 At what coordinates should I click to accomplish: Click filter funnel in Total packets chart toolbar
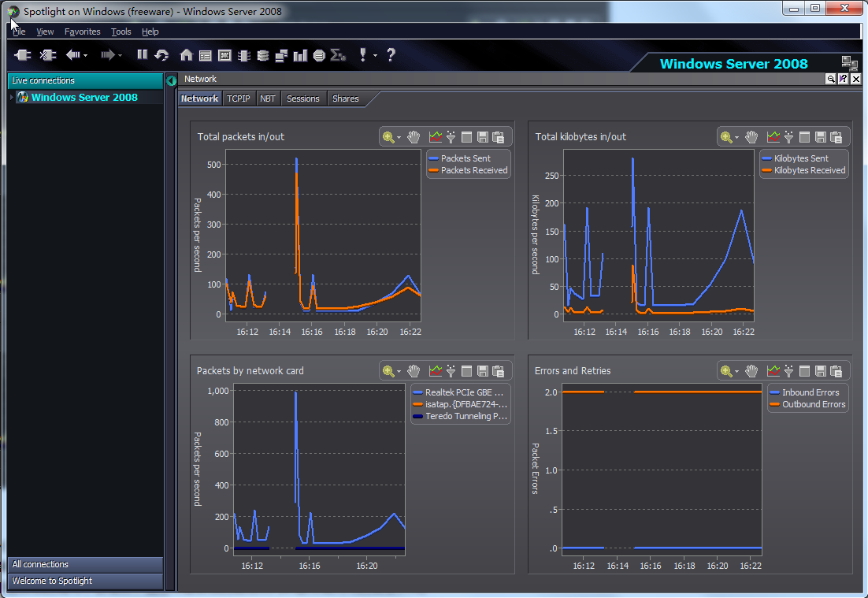coord(451,137)
